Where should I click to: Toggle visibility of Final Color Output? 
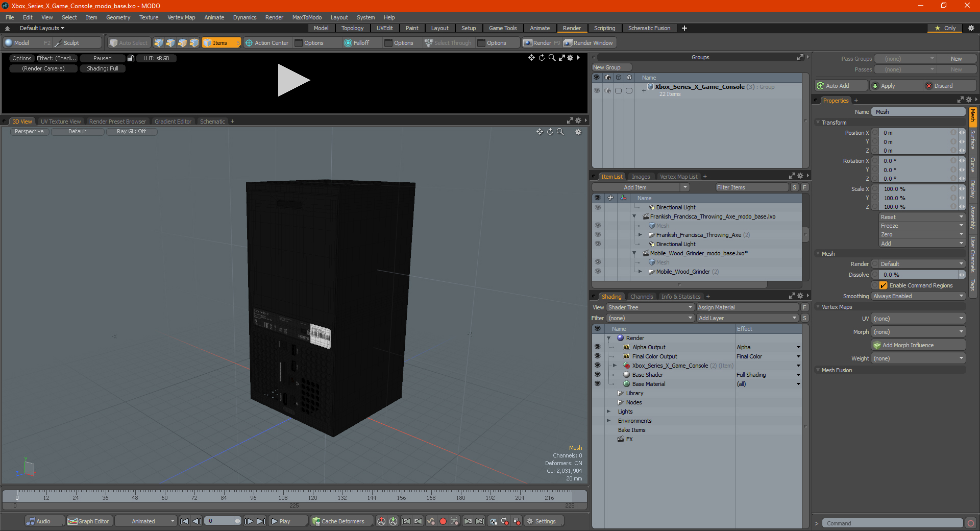pyautogui.click(x=597, y=356)
